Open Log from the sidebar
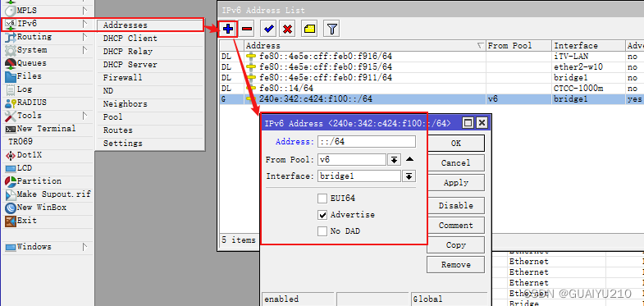Viewport: 644px width, 306px height. pyautogui.click(x=47, y=89)
